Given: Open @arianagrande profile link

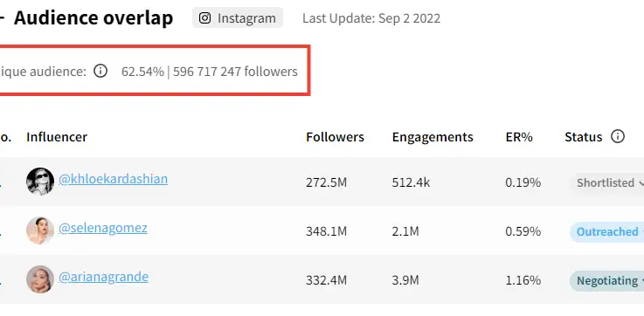Looking at the screenshot, I should [x=103, y=277].
